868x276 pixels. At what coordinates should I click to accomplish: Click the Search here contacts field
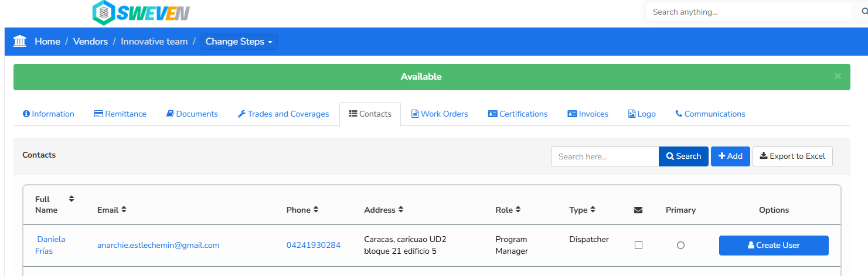[x=605, y=156]
